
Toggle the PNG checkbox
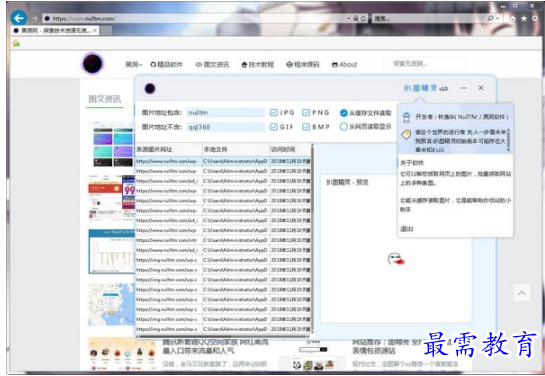(306, 113)
